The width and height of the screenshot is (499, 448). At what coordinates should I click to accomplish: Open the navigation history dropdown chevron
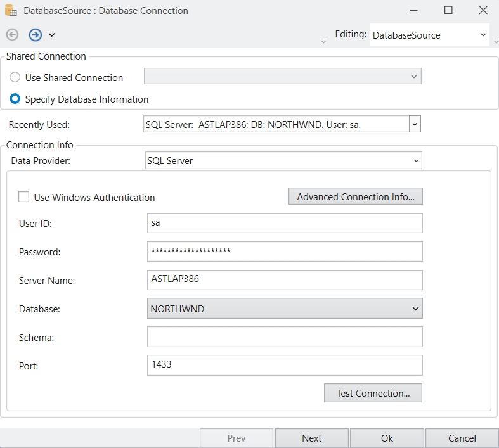pos(52,35)
